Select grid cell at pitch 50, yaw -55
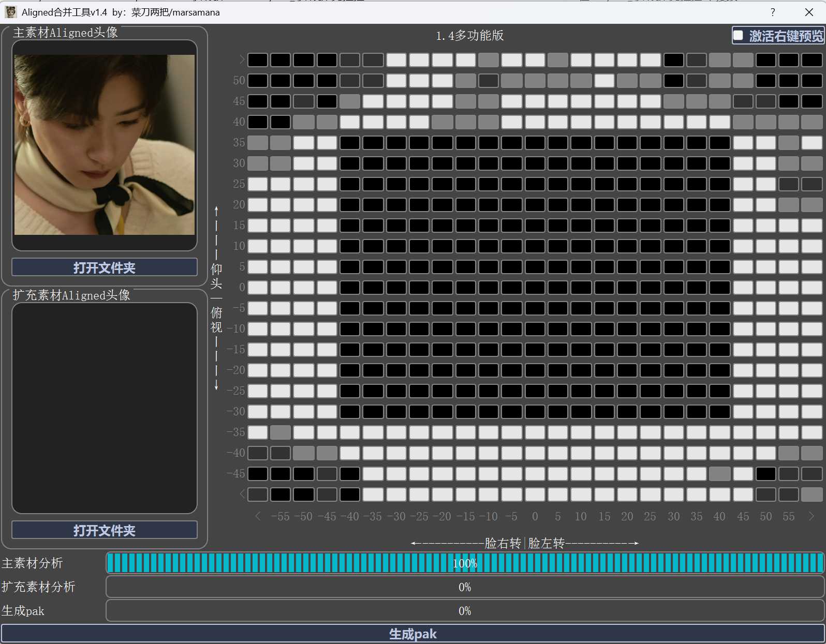 (281, 81)
